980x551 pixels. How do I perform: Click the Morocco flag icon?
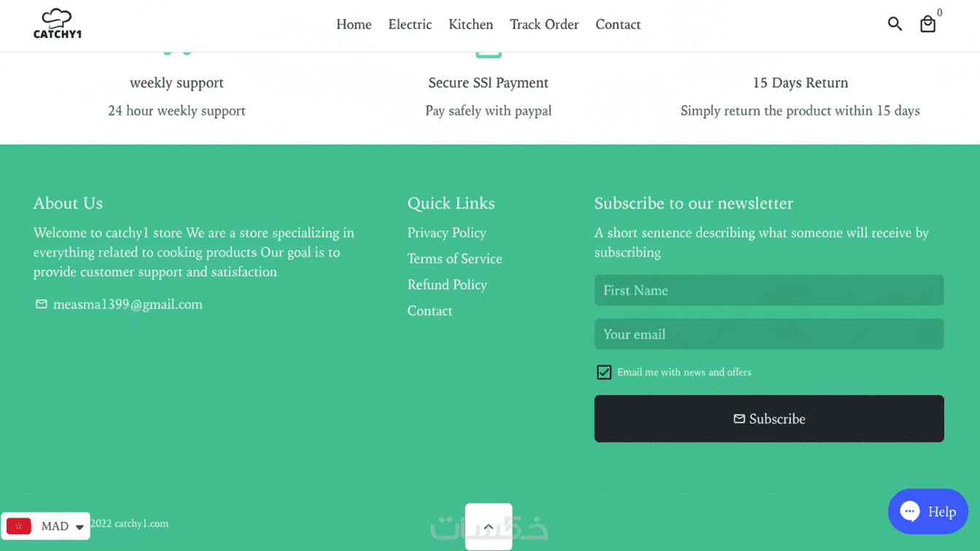pyautogui.click(x=19, y=526)
